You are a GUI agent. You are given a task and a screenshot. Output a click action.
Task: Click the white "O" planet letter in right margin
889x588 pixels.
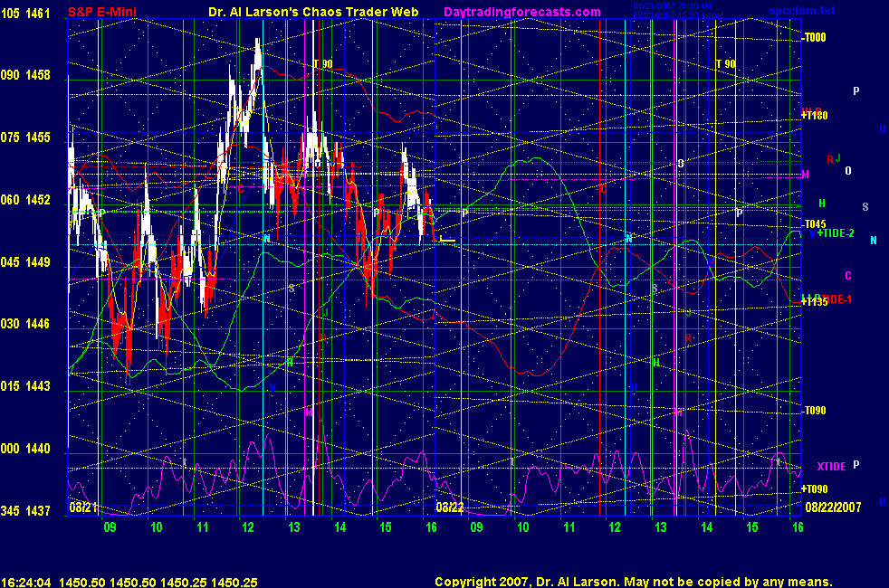pos(848,170)
